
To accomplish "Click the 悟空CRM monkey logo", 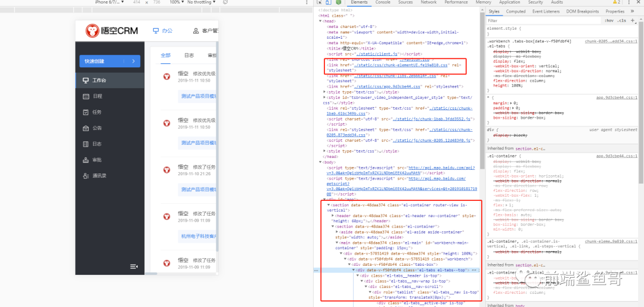I will pos(92,31).
